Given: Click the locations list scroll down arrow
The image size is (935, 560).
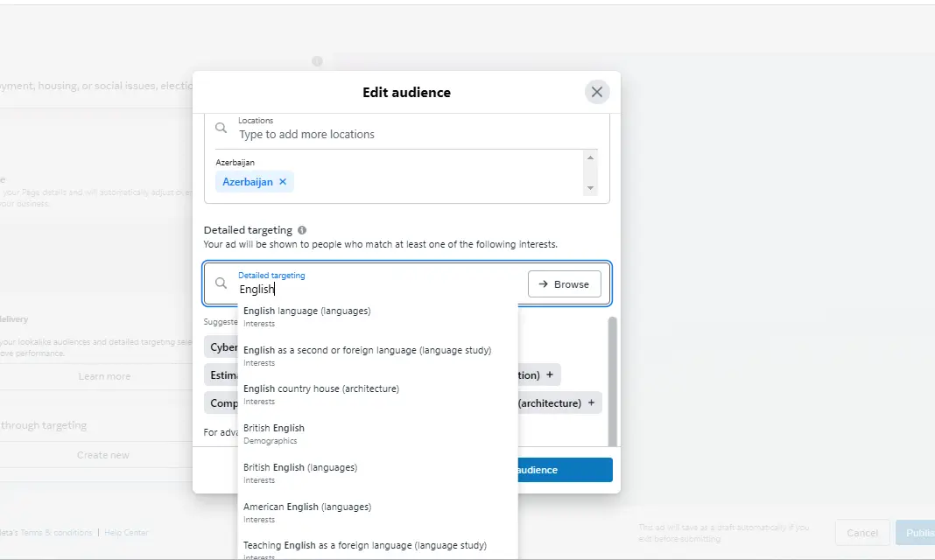Looking at the screenshot, I should point(590,188).
